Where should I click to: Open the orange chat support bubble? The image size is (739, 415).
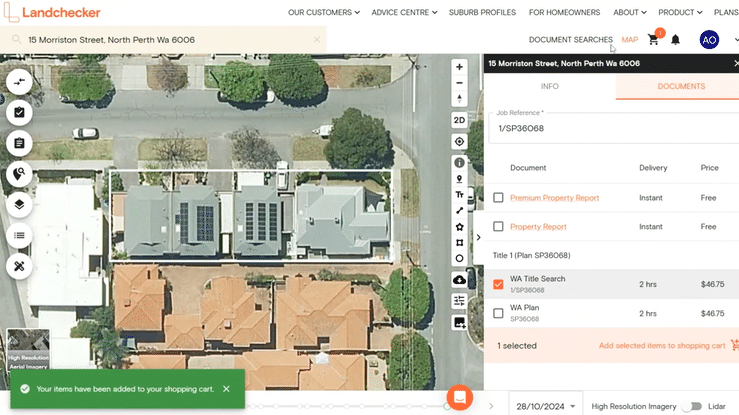[x=460, y=398]
